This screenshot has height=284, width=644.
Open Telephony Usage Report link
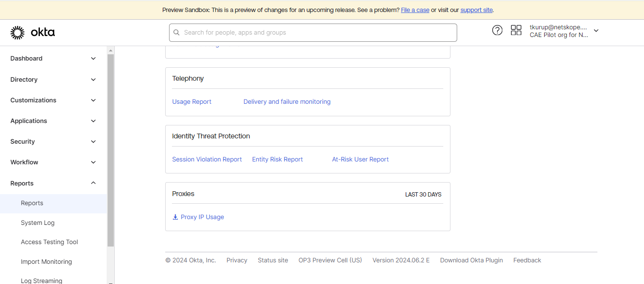click(x=192, y=102)
